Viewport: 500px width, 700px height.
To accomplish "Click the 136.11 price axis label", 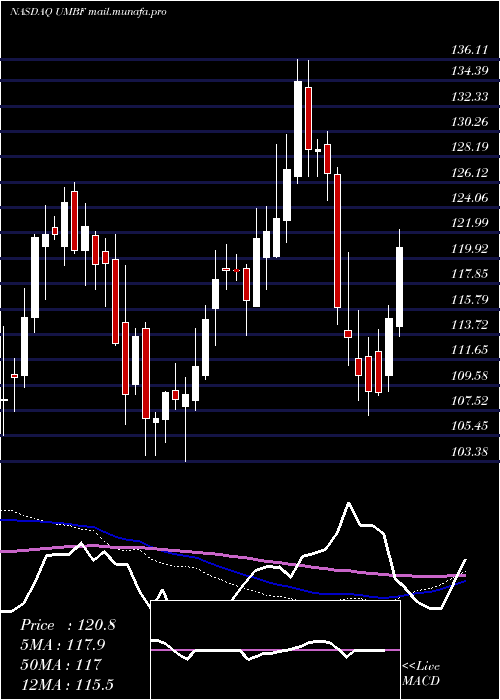I will coord(470,50).
